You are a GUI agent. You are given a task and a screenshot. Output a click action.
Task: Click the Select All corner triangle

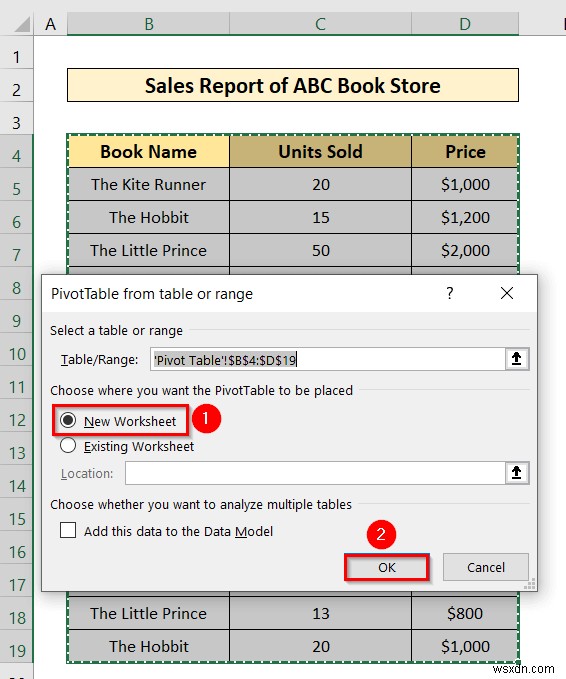22,24
